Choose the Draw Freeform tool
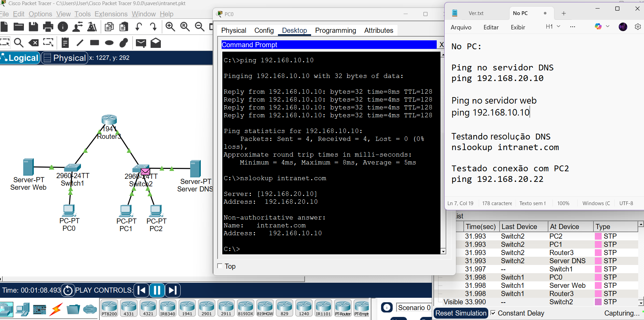 point(124,43)
